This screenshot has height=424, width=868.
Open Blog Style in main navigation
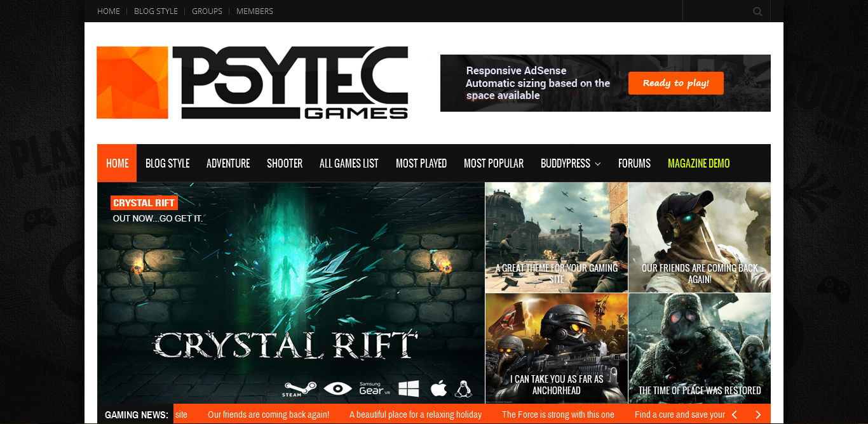pos(168,163)
